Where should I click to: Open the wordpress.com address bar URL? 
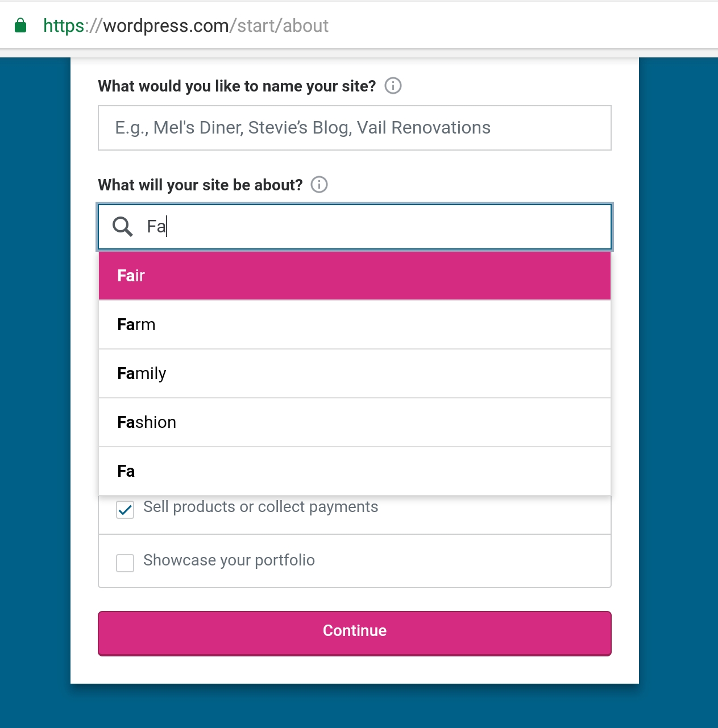186,26
